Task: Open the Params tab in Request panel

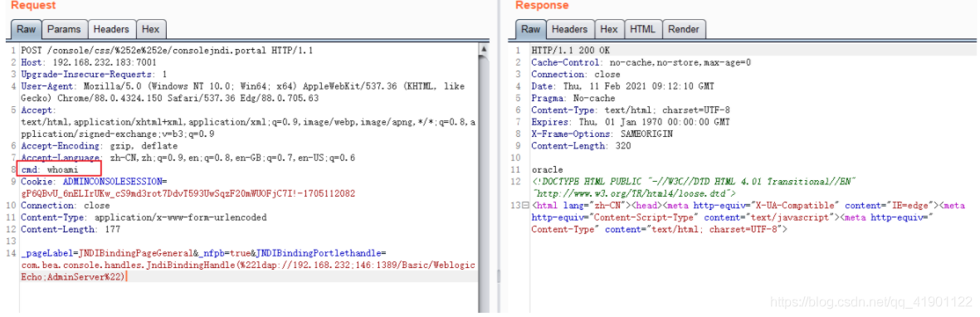Action: point(65,29)
